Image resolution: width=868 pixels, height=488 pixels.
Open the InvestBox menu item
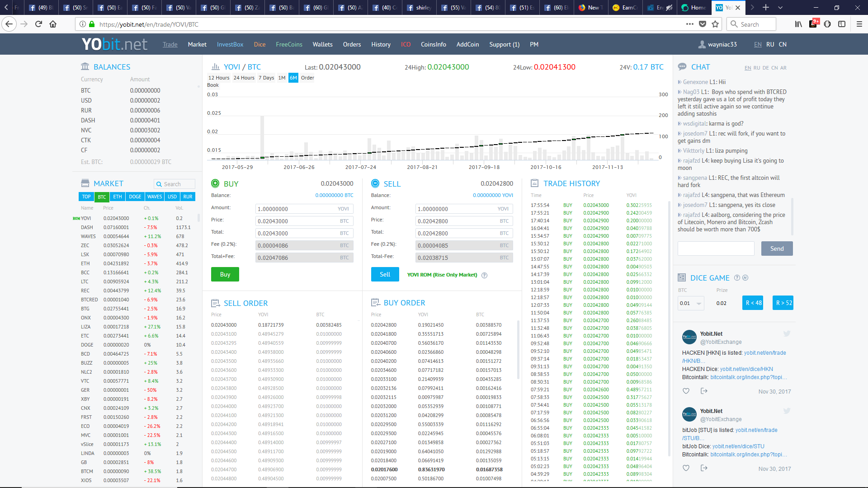click(230, 44)
